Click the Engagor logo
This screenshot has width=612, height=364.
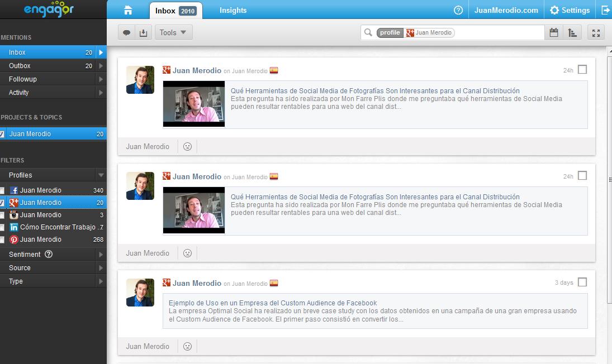pyautogui.click(x=49, y=8)
